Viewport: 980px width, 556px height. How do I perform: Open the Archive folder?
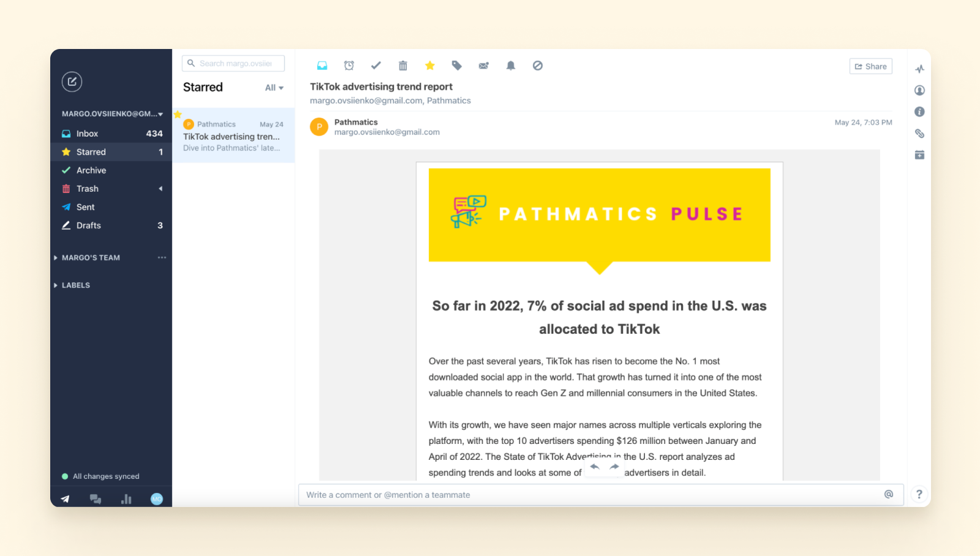pos(111,170)
